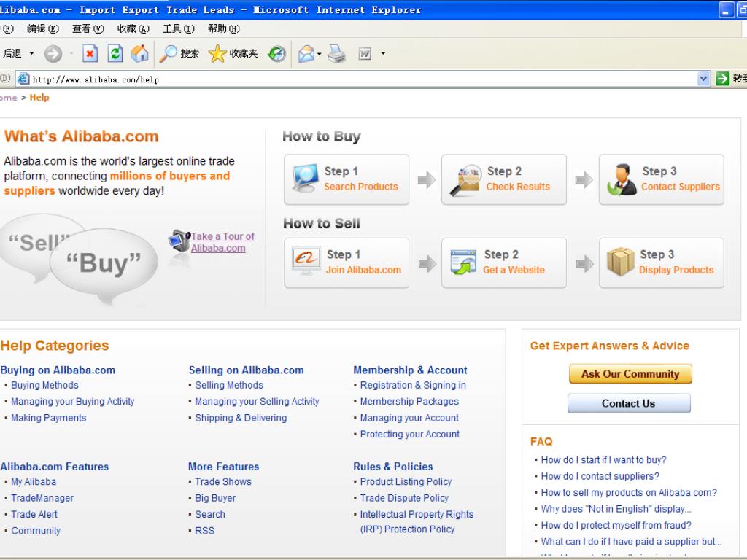747x560 pixels.
Task: Click the Check Results magnifier icon
Action: pos(465,180)
